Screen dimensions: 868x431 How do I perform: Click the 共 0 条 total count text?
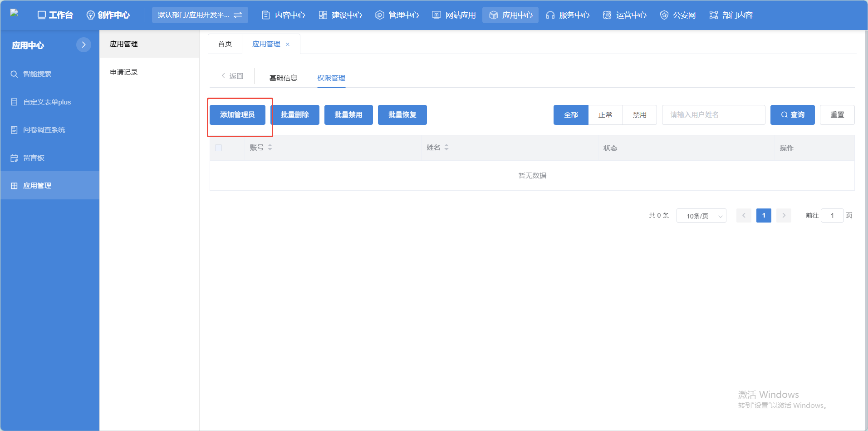click(659, 215)
